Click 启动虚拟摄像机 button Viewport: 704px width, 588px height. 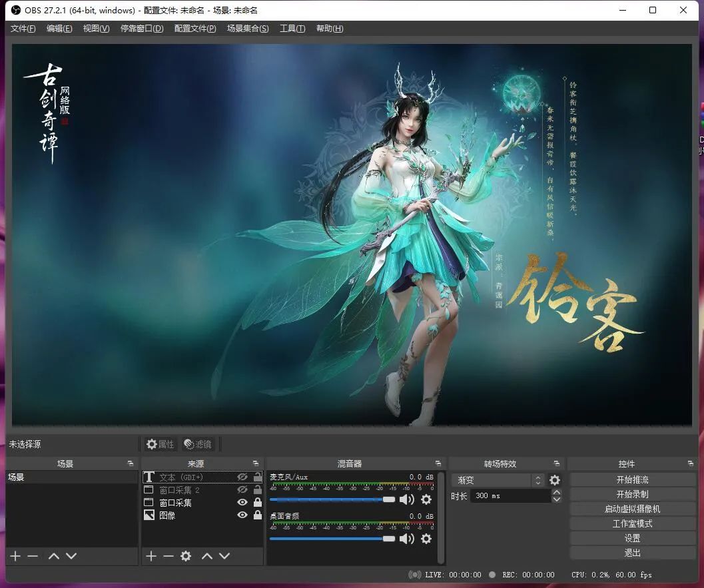(633, 509)
